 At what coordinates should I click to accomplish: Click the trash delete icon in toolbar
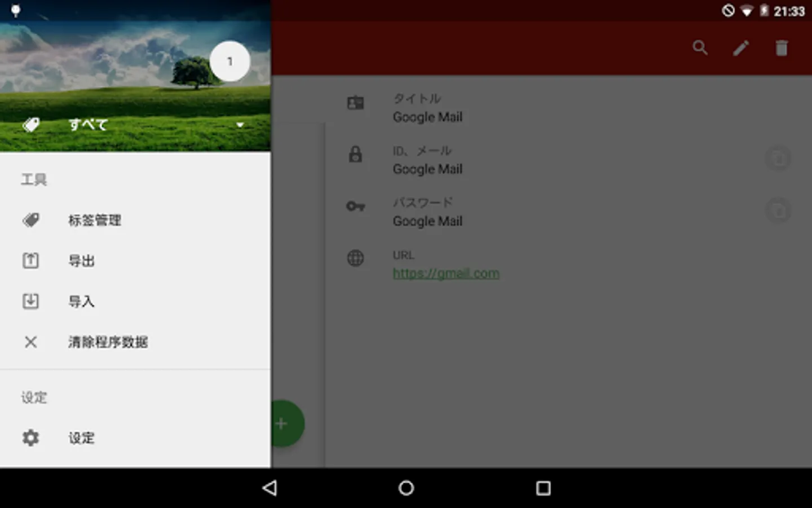(x=782, y=48)
